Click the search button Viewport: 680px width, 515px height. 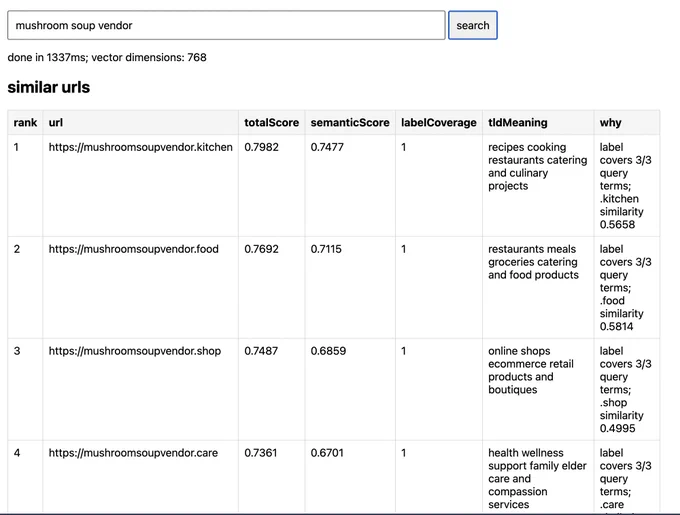[473, 25]
